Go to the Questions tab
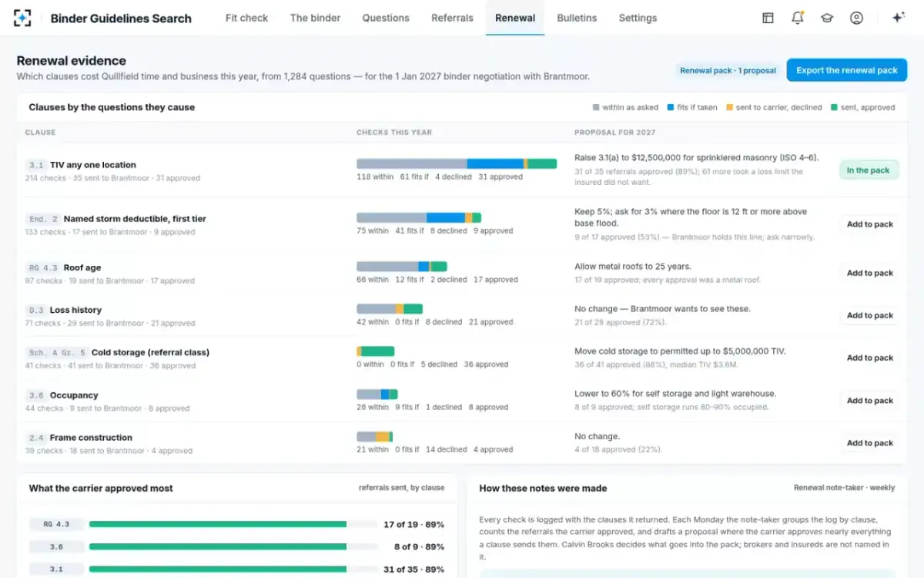This screenshot has width=924, height=578. pyautogui.click(x=386, y=18)
